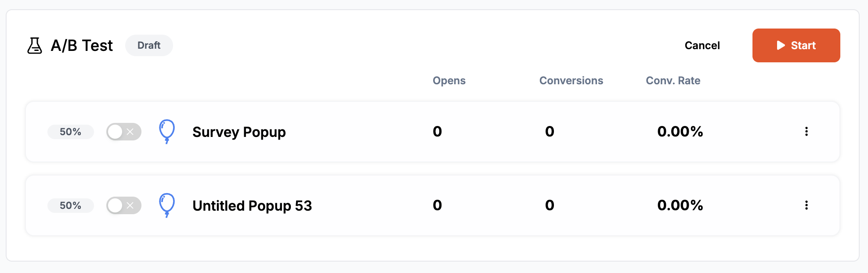Screen dimensions: 868x273
Task: Start the A/B test
Action: (x=796, y=45)
